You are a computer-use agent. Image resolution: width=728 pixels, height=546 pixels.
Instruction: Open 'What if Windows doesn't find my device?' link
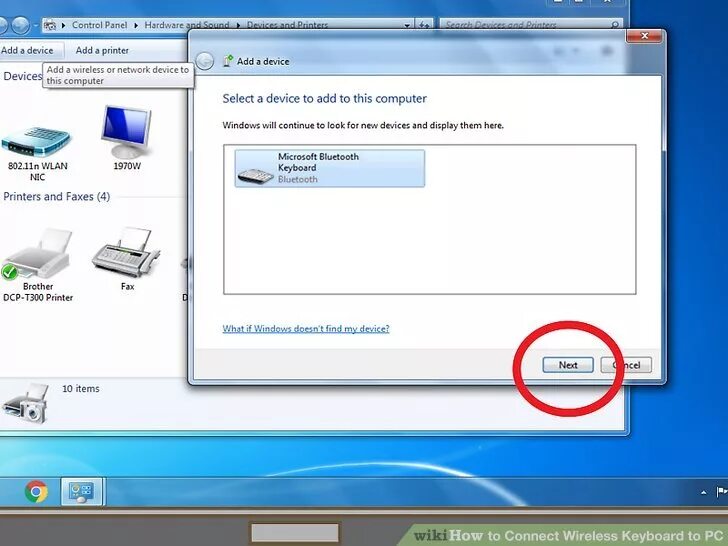coord(306,329)
